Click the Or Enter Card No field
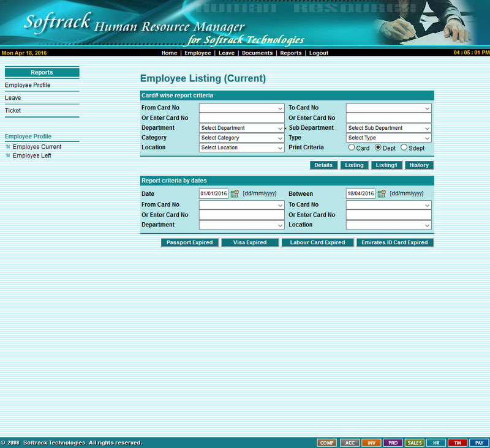 [241, 118]
